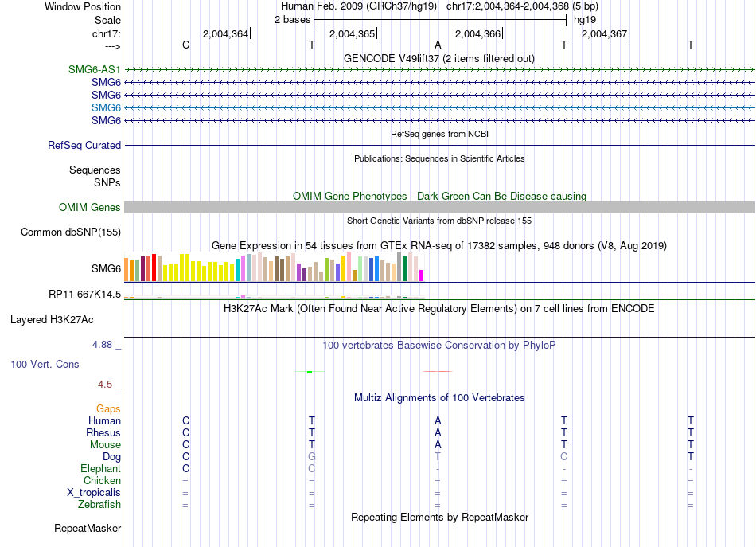Click the Scale label
Screen dimensions: 756x547
[x=108, y=20]
